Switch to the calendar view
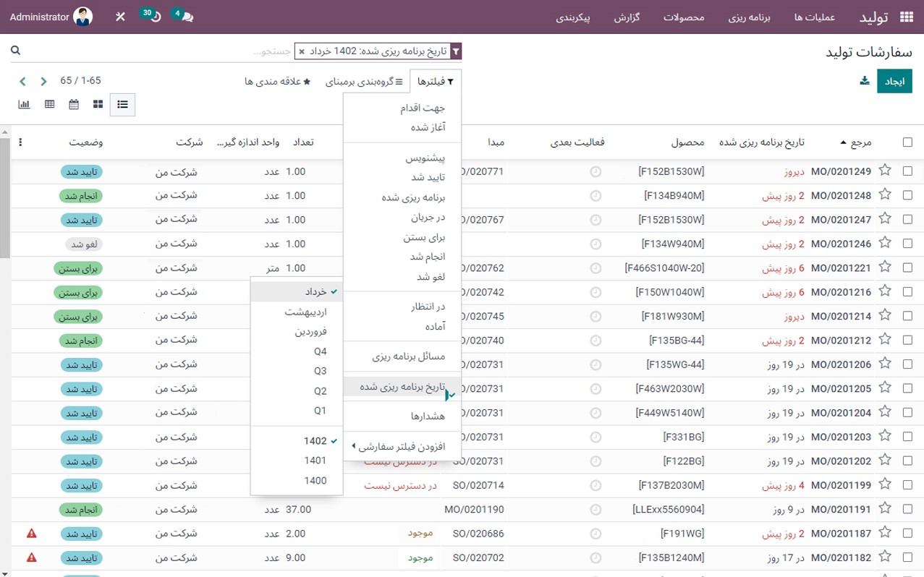The width and height of the screenshot is (924, 577). 73,104
